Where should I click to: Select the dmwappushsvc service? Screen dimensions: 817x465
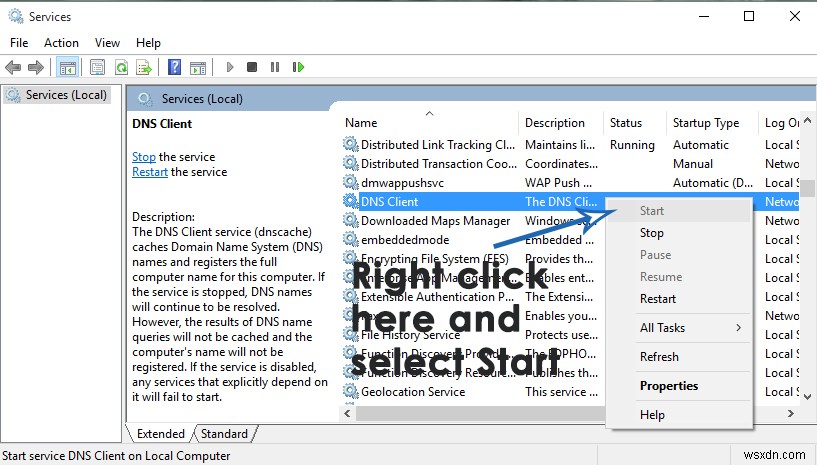402,183
